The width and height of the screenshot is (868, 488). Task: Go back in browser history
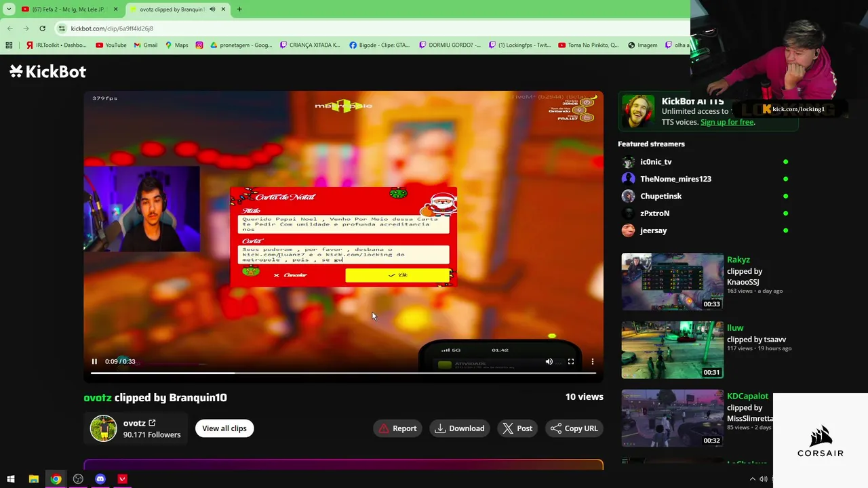click(10, 28)
